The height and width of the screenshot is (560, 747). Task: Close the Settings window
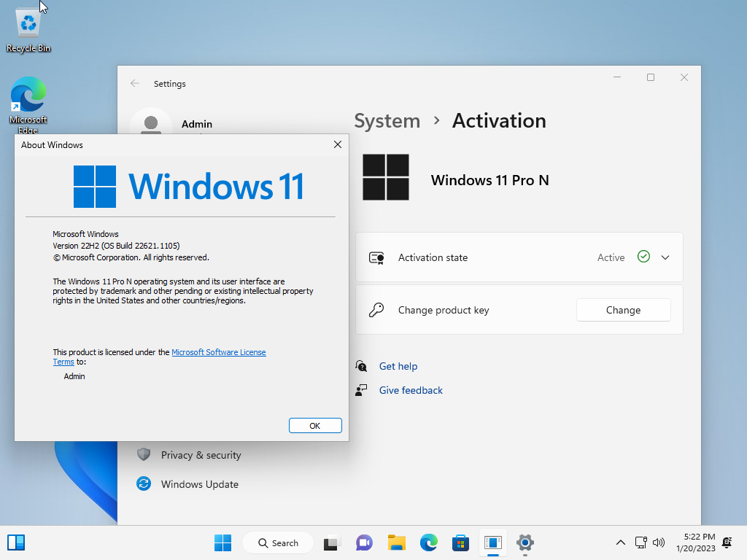click(x=684, y=77)
